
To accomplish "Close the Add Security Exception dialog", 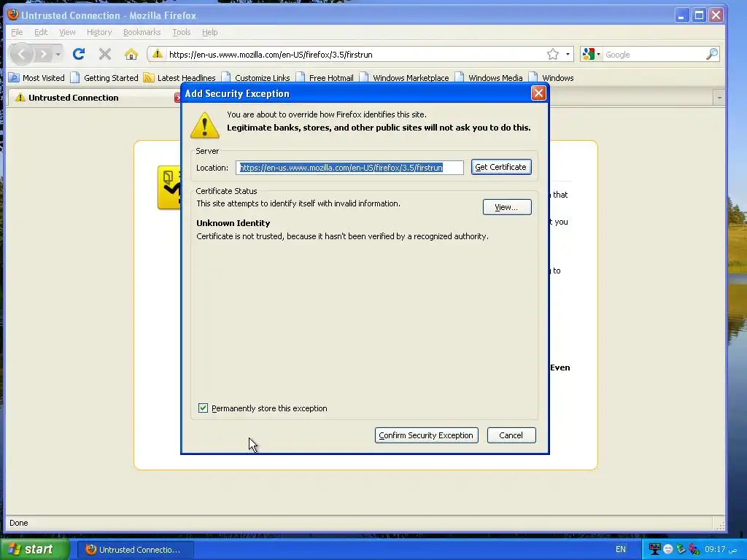I will pyautogui.click(x=538, y=93).
